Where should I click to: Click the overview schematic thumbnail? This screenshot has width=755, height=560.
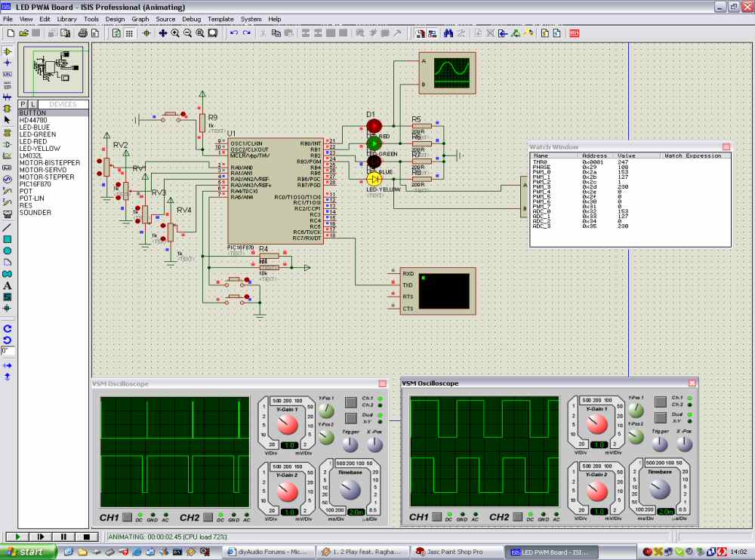(x=53, y=70)
